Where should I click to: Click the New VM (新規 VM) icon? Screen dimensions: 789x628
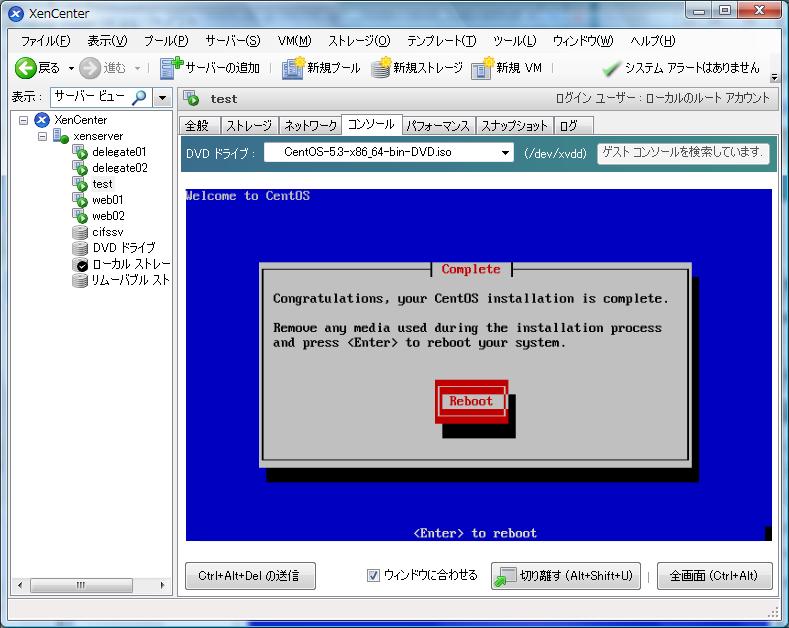tap(482, 68)
